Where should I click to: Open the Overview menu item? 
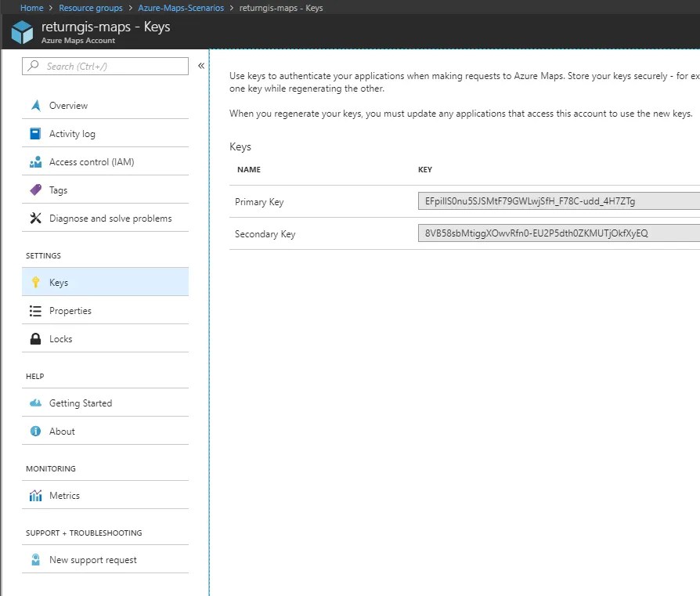point(106,106)
